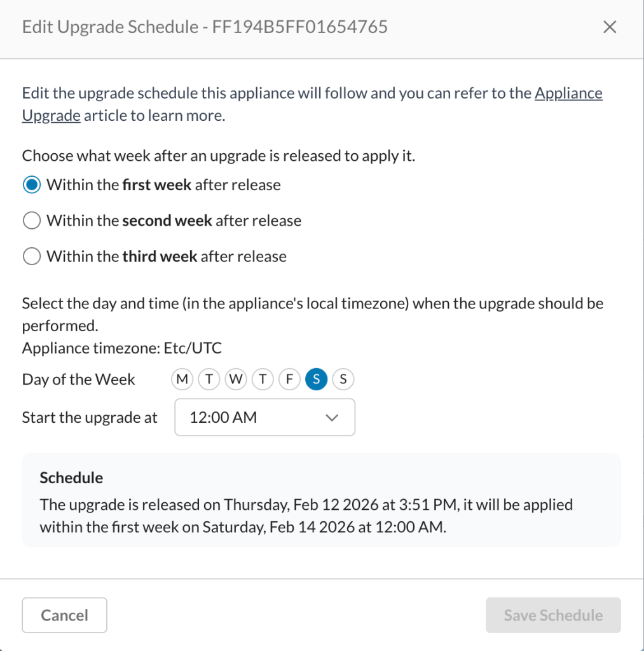The width and height of the screenshot is (644, 651).
Task: Choose Wednesday day circle
Action: [x=236, y=379]
